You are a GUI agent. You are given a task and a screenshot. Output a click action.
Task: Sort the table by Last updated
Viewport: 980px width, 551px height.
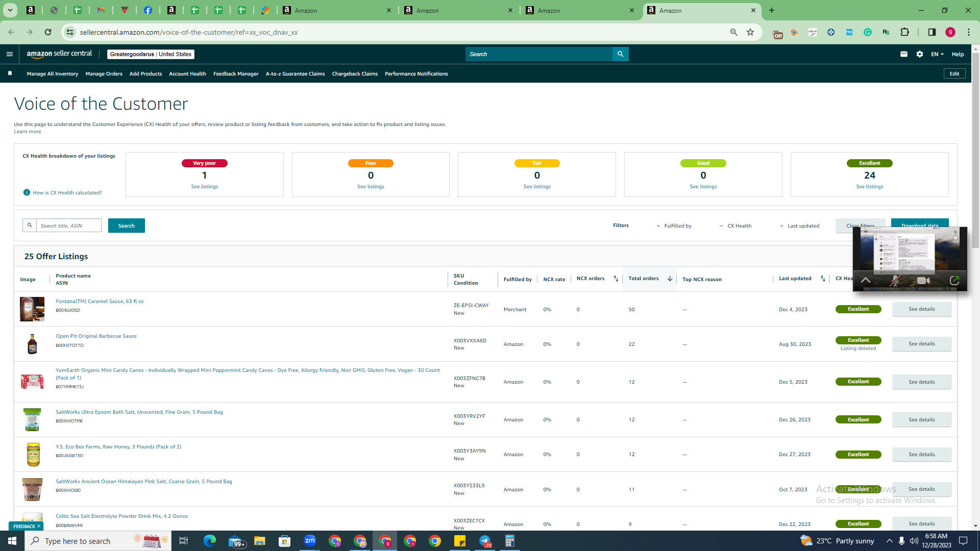(x=823, y=279)
